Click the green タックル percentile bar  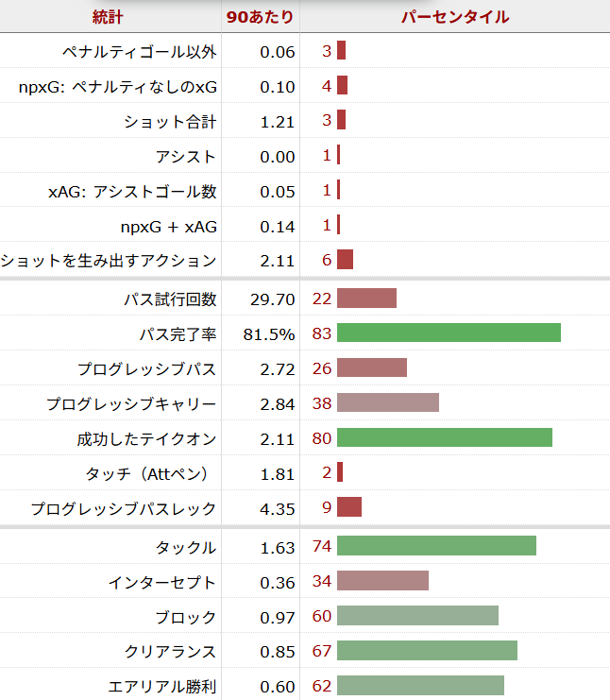436,547
